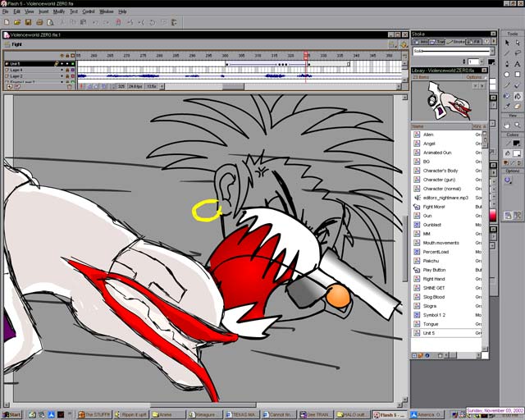Click the Open file toolbar icon
The image size is (525, 420).
coord(17,22)
